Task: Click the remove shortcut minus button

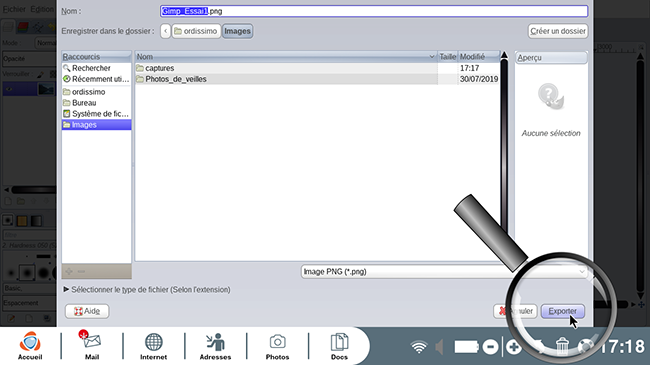Action: [x=81, y=271]
